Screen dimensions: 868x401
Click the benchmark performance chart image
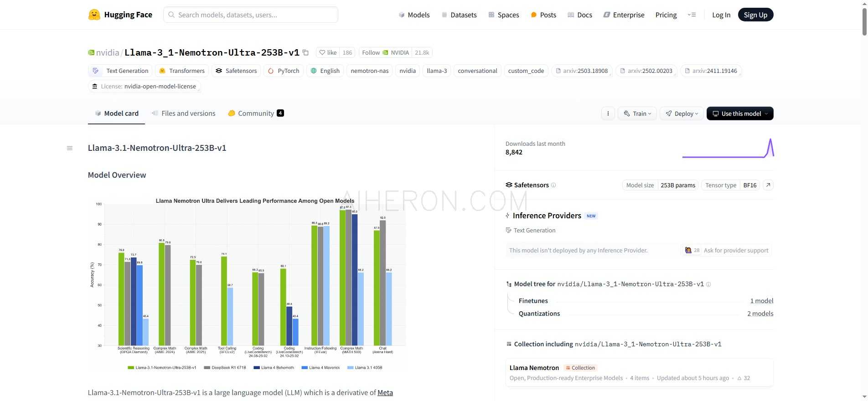coord(247,285)
